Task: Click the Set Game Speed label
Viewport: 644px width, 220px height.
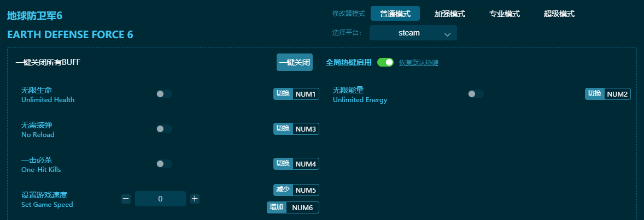Action: [x=47, y=204]
